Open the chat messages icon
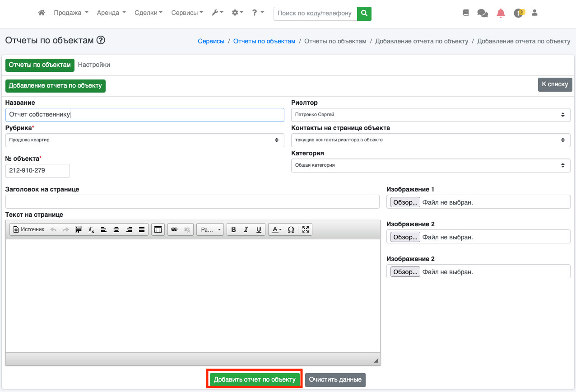Image resolution: width=576 pixels, height=392 pixels. (x=483, y=13)
